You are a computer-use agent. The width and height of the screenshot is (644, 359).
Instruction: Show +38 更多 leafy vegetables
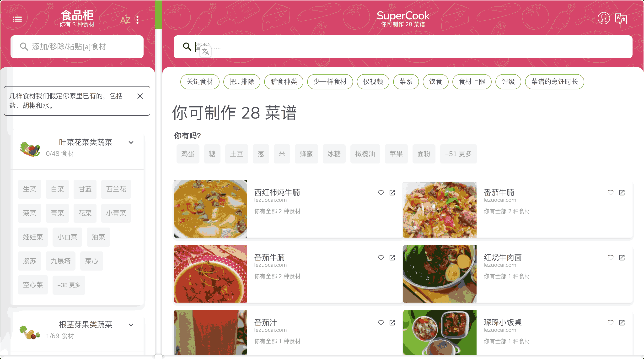coord(69,285)
